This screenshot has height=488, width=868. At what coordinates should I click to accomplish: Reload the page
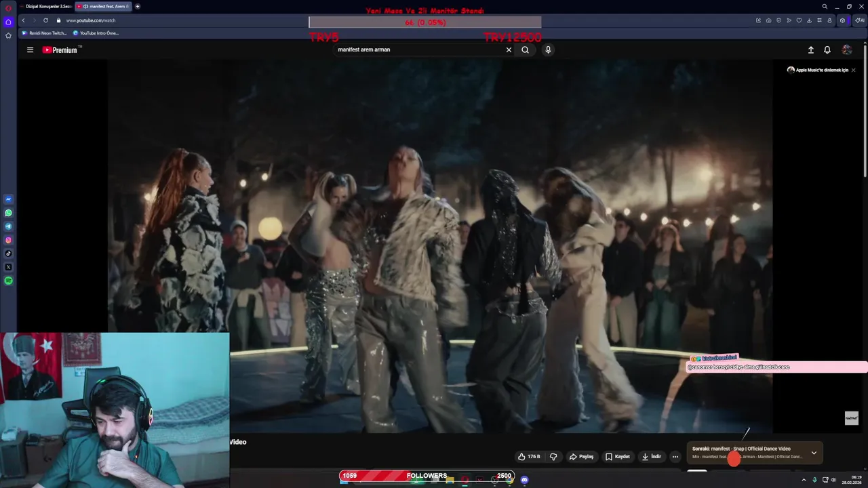point(45,20)
